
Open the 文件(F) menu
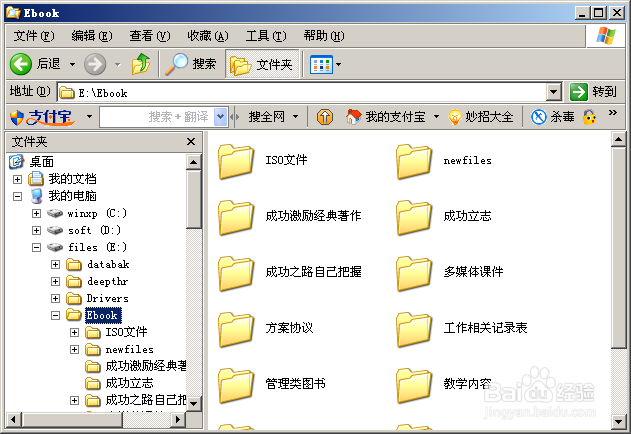pos(34,36)
